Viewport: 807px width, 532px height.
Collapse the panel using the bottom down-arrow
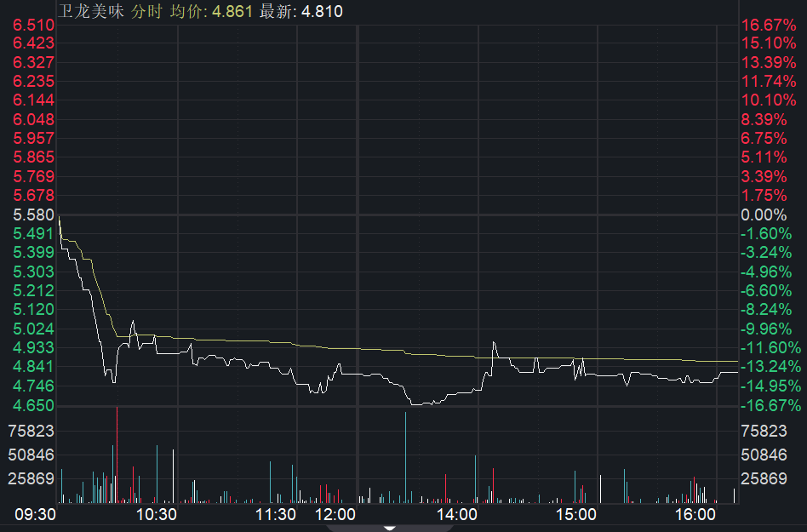coord(390,527)
